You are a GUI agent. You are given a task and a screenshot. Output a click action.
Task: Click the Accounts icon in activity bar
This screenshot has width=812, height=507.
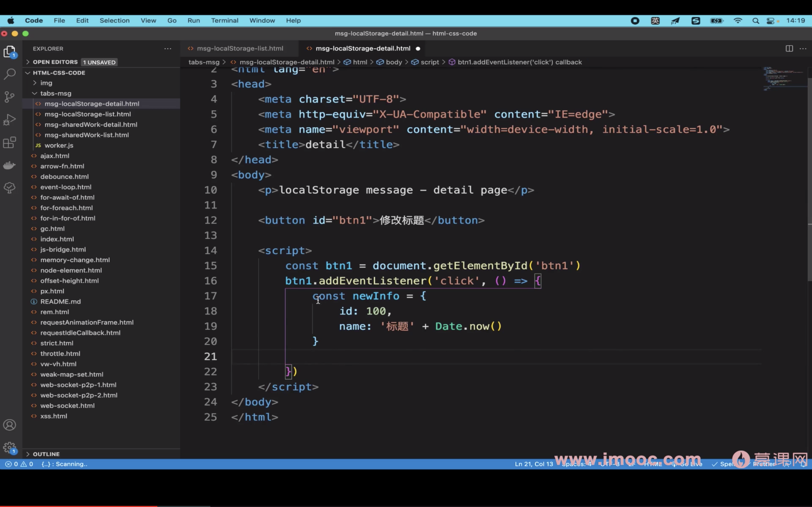pos(10,425)
